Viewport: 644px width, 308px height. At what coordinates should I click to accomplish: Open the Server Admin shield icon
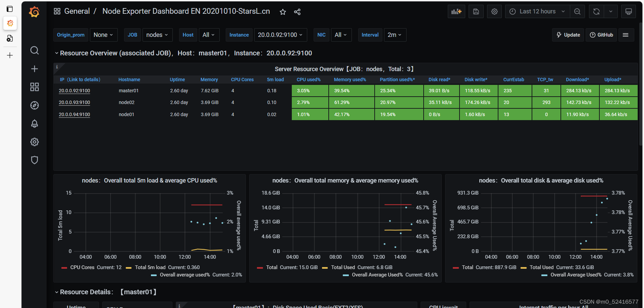click(x=34, y=160)
